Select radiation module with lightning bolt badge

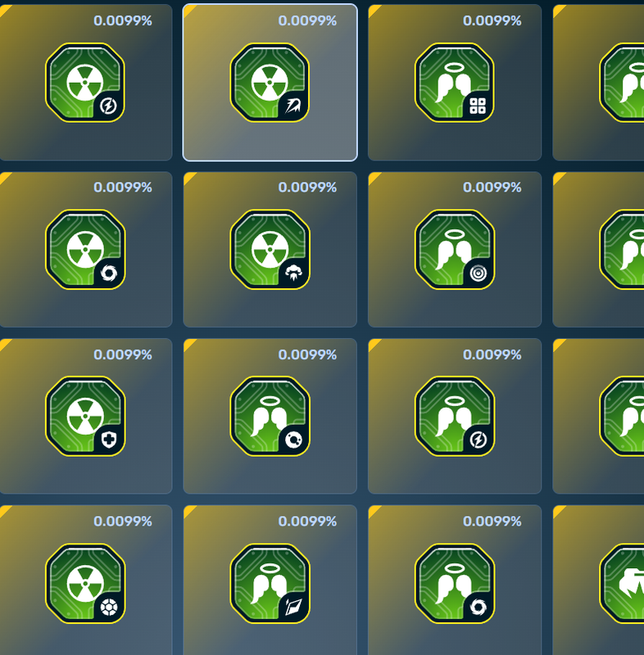(85, 83)
